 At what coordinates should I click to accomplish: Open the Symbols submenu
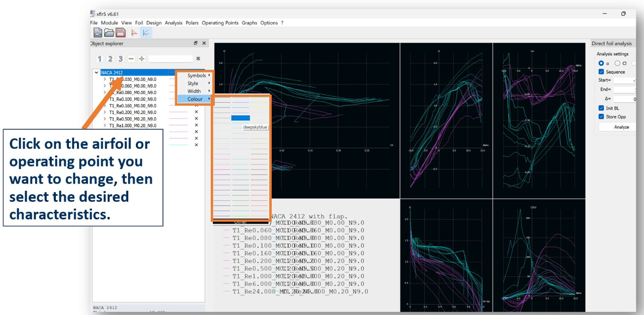(196, 75)
